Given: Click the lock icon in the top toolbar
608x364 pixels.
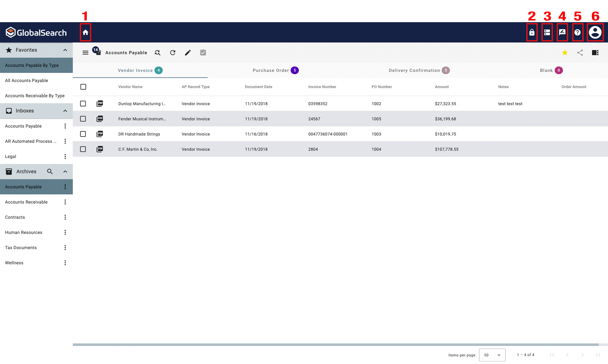Looking at the screenshot, I should (532, 32).
